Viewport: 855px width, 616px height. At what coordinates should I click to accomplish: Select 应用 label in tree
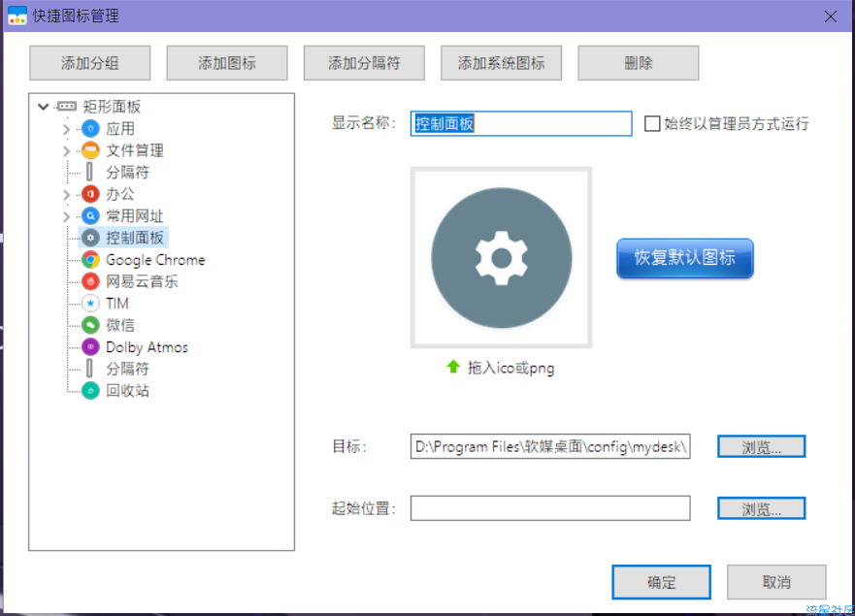tap(120, 129)
